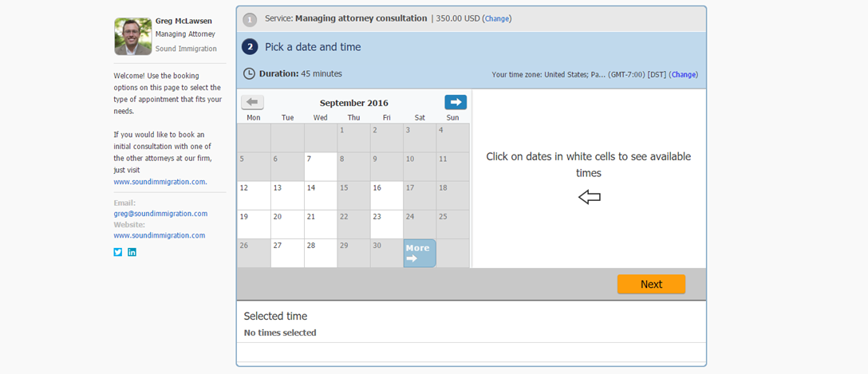Select September 27 date cell

coord(287,254)
